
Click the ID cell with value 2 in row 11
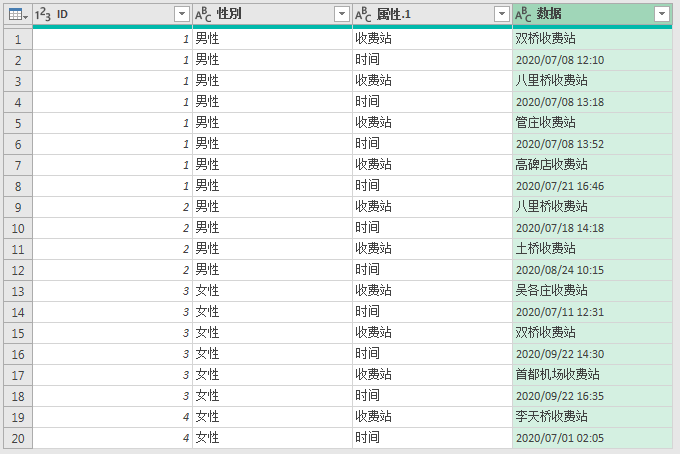[x=112, y=249]
